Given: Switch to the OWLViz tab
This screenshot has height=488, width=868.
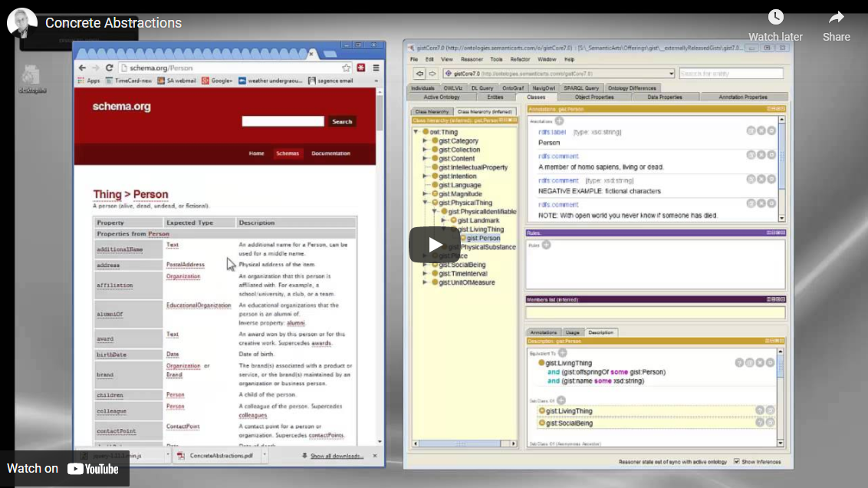Looking at the screenshot, I should click(x=453, y=88).
